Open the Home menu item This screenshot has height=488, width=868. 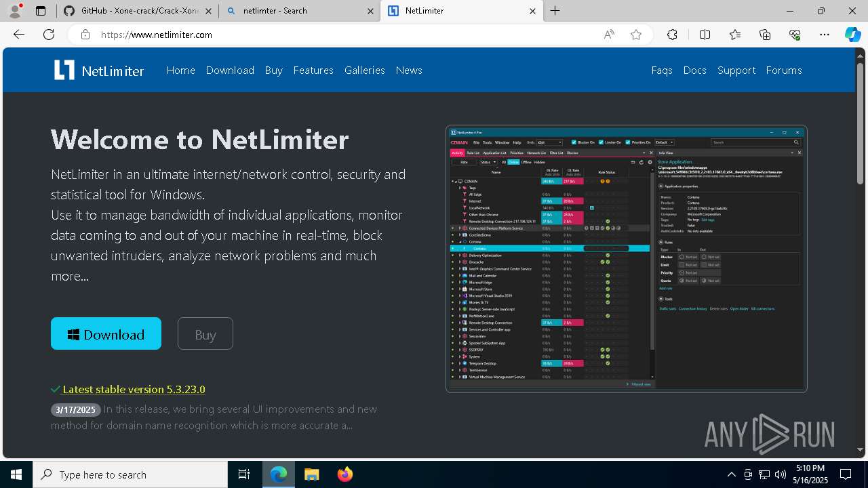pyautogui.click(x=181, y=70)
